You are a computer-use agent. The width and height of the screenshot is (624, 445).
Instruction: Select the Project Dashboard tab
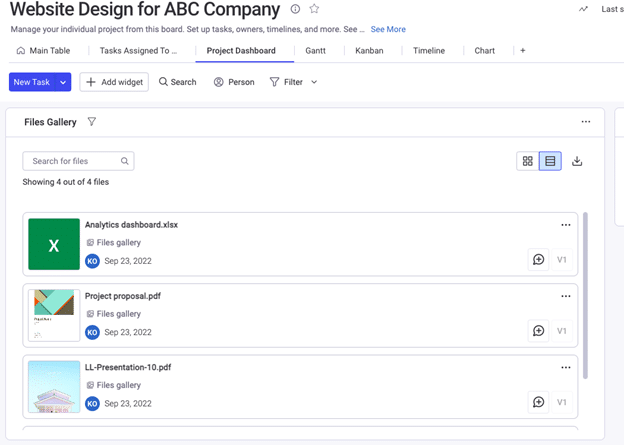tap(241, 51)
